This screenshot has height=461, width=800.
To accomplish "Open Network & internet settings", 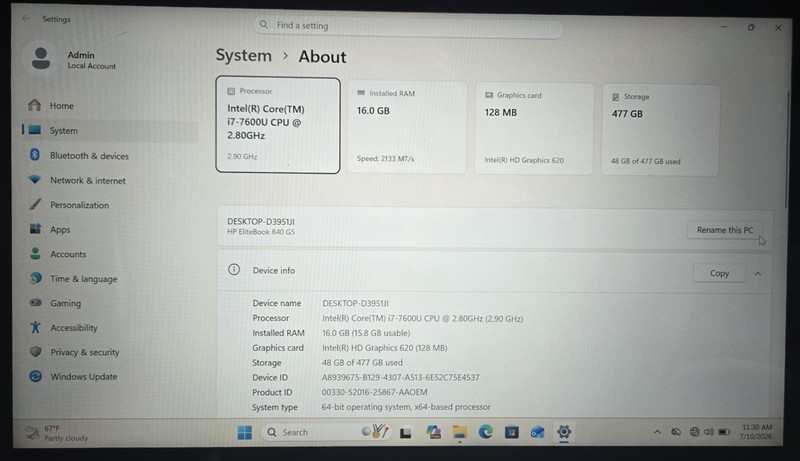I will pyautogui.click(x=110, y=180).
